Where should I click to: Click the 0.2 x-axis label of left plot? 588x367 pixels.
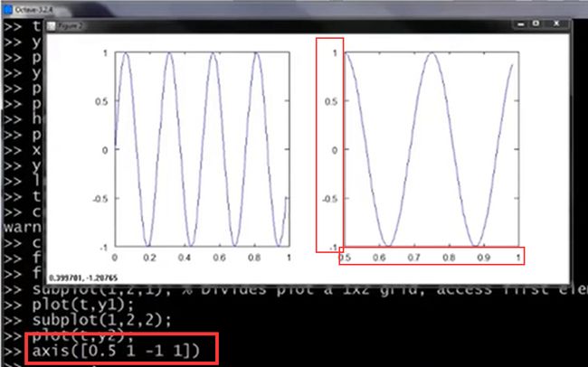click(149, 258)
